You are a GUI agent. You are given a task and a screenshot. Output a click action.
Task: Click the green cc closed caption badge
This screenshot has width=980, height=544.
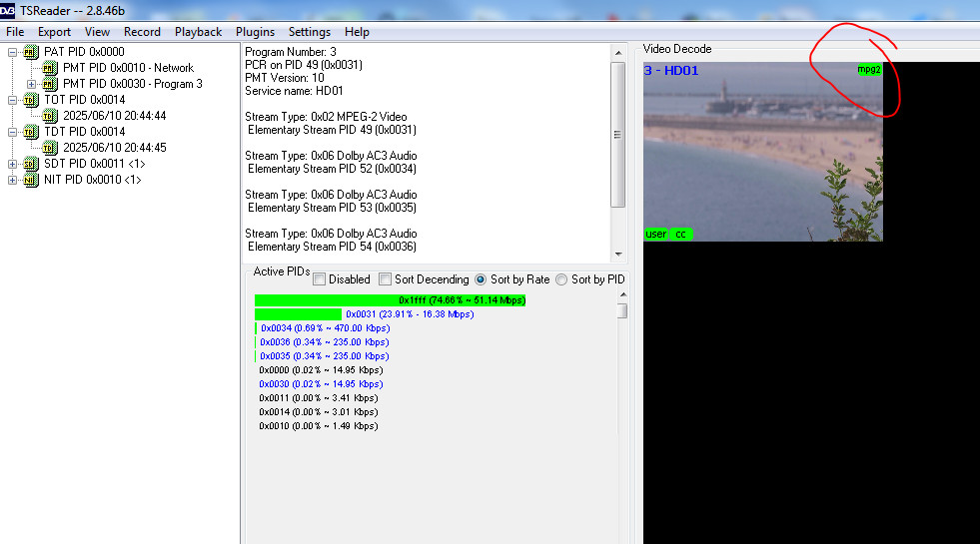680,235
